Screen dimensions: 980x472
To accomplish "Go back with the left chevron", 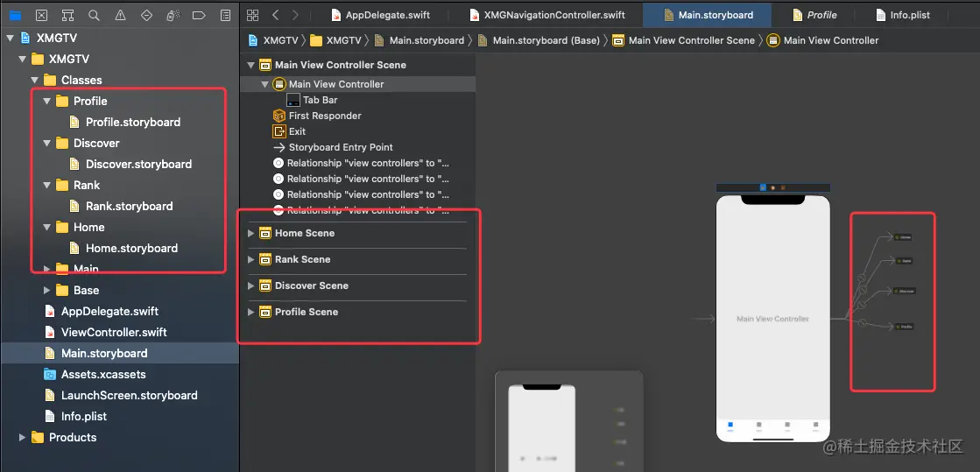I will click(x=276, y=15).
